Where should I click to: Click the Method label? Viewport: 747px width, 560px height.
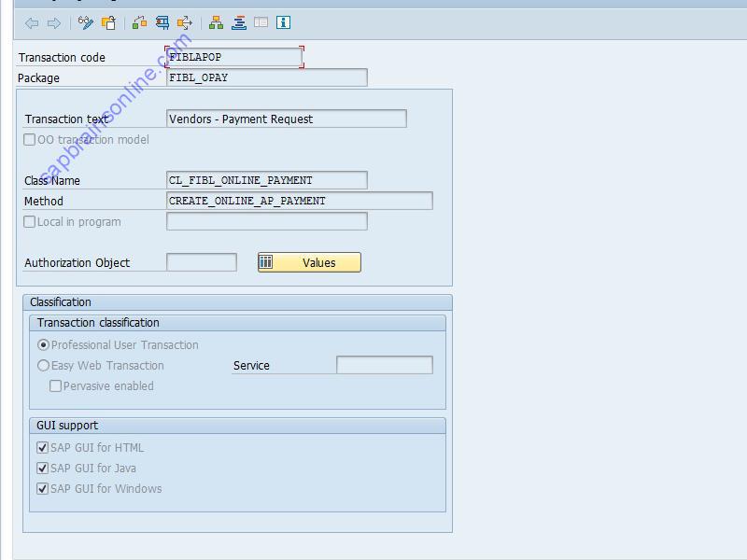pyautogui.click(x=43, y=202)
